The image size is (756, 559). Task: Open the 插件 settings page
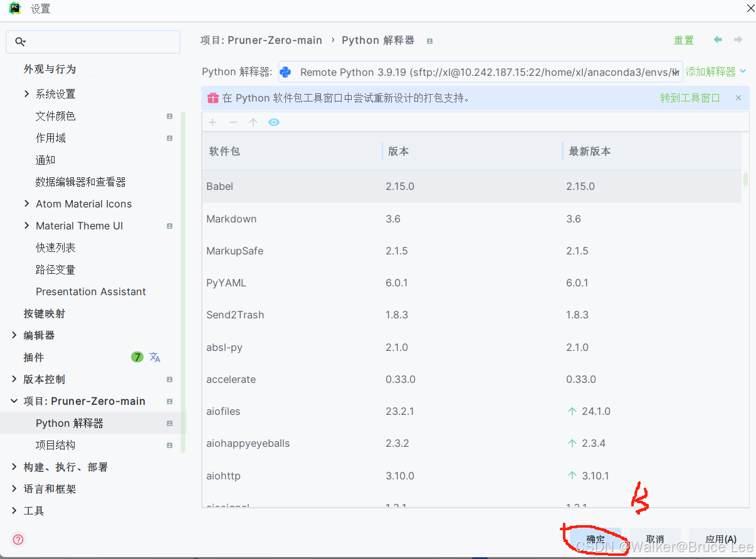34,357
